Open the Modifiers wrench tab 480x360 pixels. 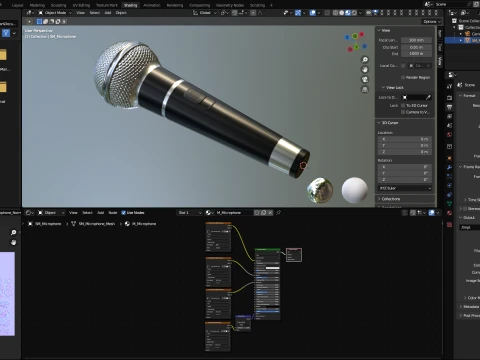449,167
